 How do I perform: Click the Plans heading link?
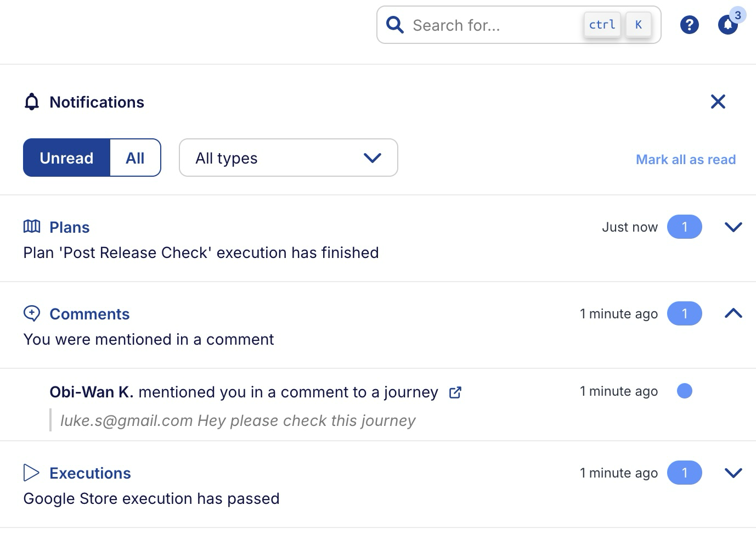point(69,227)
